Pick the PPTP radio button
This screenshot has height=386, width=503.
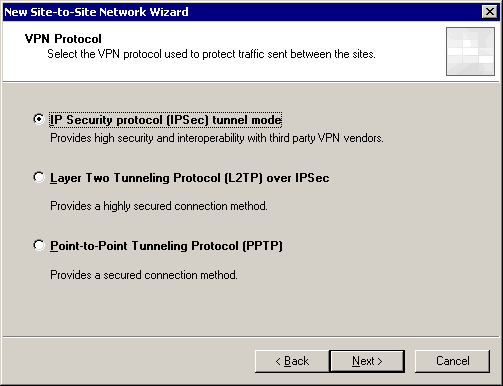(39, 245)
